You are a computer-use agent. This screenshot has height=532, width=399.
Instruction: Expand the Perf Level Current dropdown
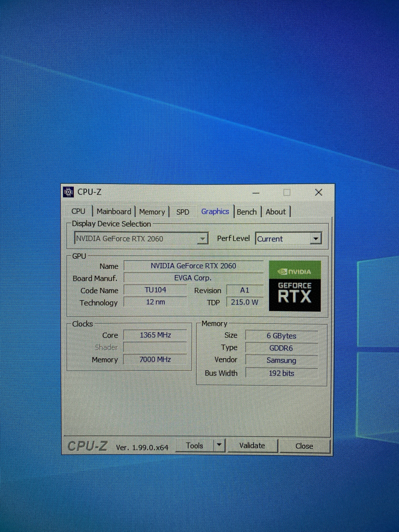315,239
